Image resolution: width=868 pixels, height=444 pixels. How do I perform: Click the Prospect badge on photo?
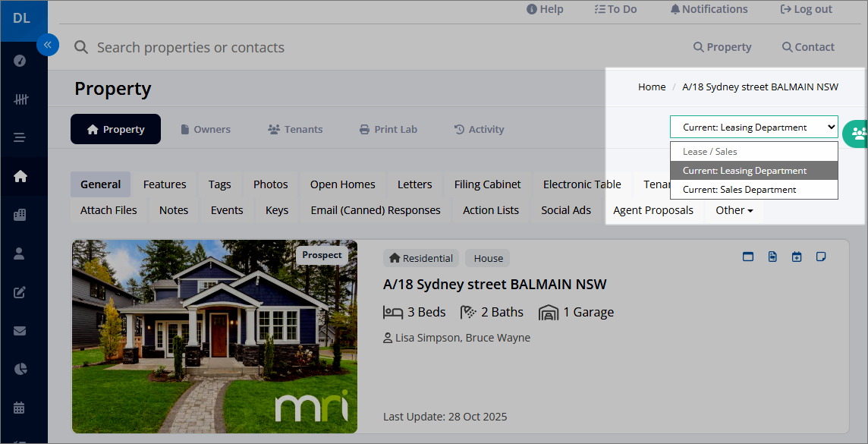[322, 255]
